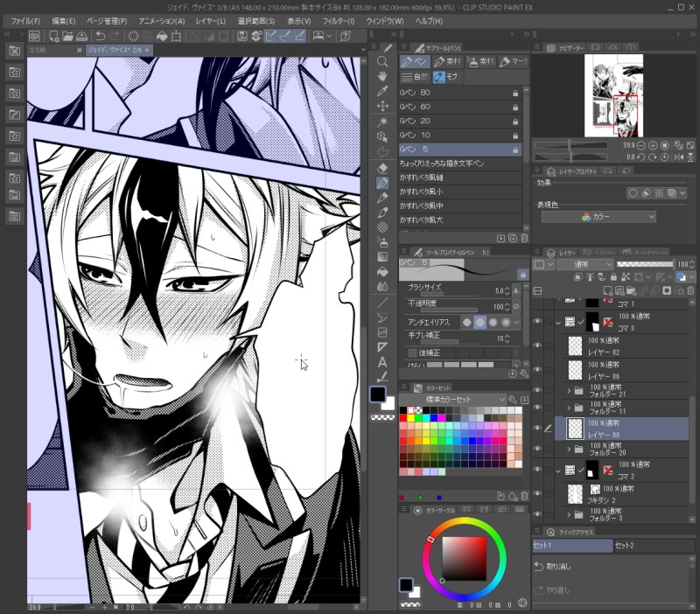
Task: Click the 取り消し undo quick access button
Action: (612, 567)
